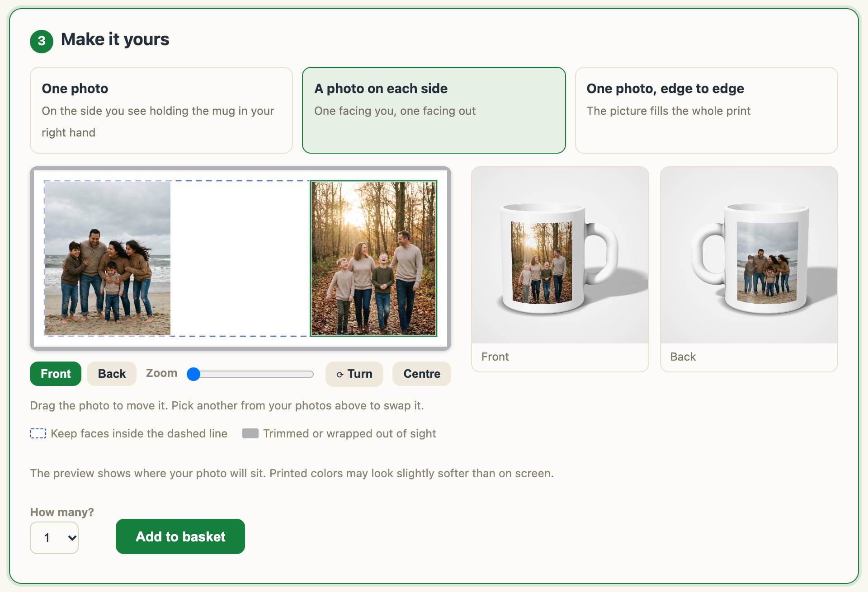This screenshot has width=868, height=592.
Task: Pick 'One photo, edge to edge' layout
Action: pos(706,110)
